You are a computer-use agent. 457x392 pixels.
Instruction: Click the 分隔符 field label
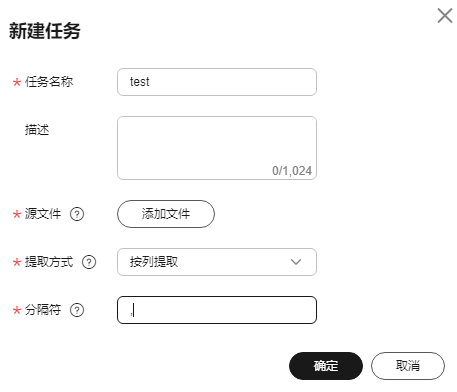tap(43, 310)
